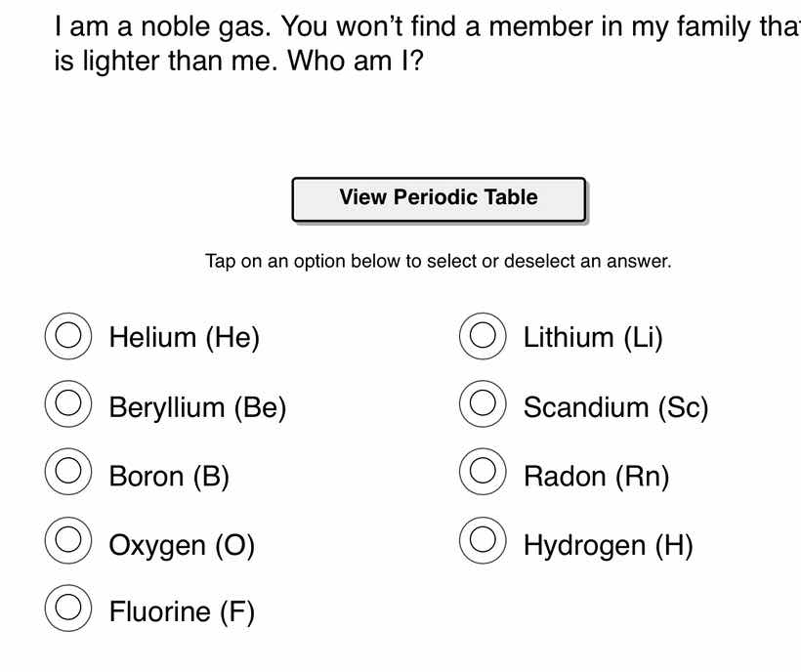Select the Scandium (Sc) answer option

(x=483, y=406)
